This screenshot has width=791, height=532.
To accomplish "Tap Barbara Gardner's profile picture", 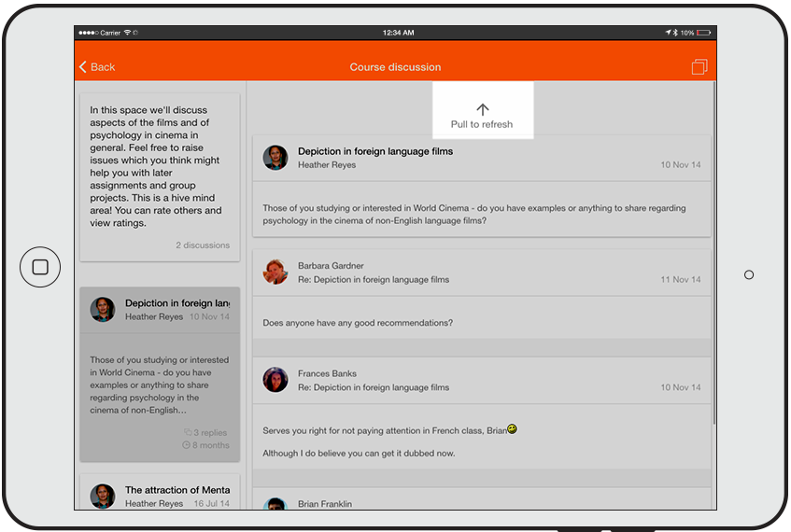I will pos(275,272).
